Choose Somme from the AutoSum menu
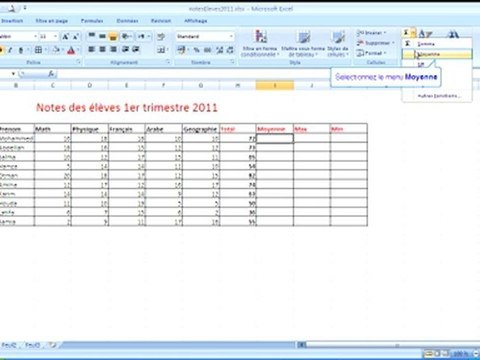480x360 pixels. [437, 44]
